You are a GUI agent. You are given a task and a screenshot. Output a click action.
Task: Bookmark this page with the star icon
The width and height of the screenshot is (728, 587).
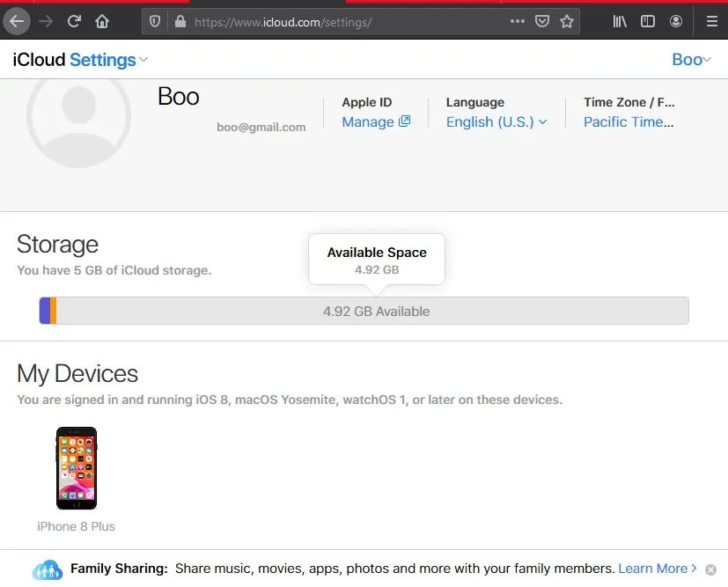coord(568,21)
